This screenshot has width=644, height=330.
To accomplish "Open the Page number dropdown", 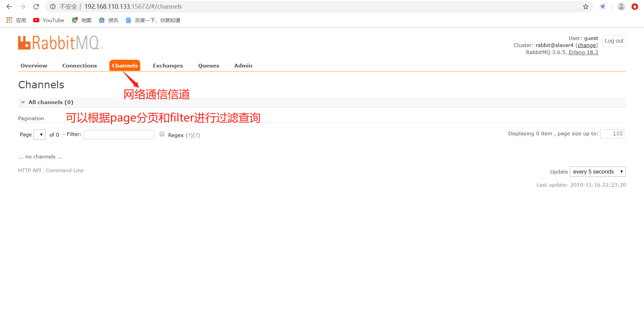I will tap(39, 134).
